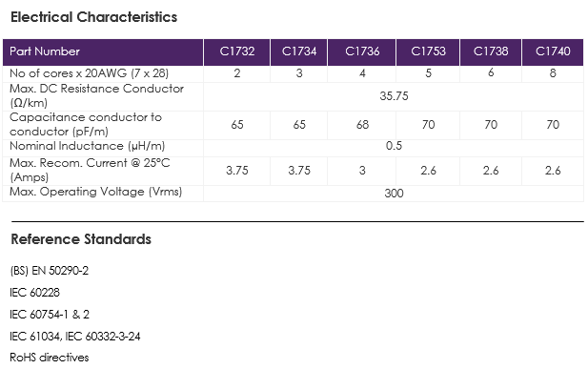The image size is (588, 369).
Task: Click the 68 capacitance value for C1736
Action: point(362,125)
